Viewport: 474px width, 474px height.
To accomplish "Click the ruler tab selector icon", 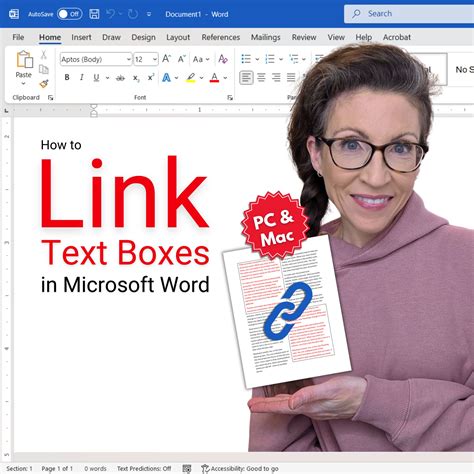I will pos(6,110).
